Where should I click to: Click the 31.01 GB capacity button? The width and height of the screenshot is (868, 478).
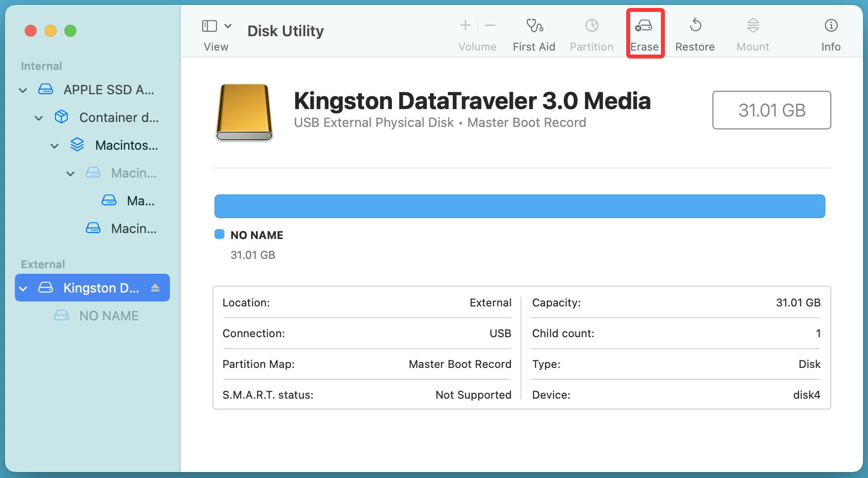pos(771,110)
